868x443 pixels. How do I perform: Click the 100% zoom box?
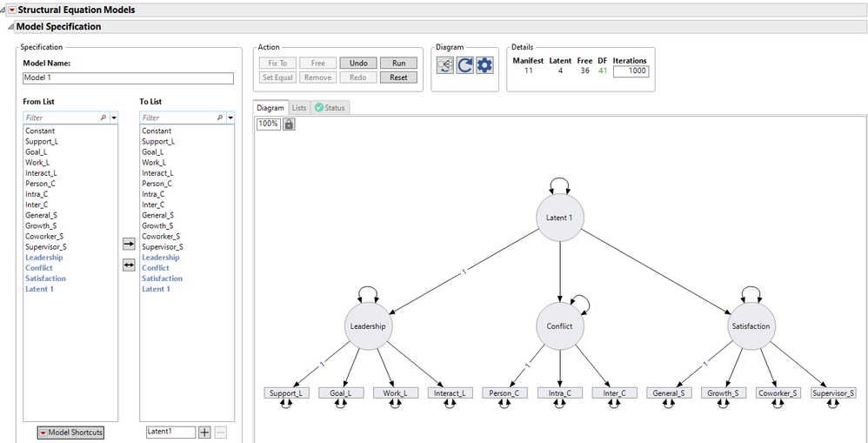pyautogui.click(x=268, y=124)
